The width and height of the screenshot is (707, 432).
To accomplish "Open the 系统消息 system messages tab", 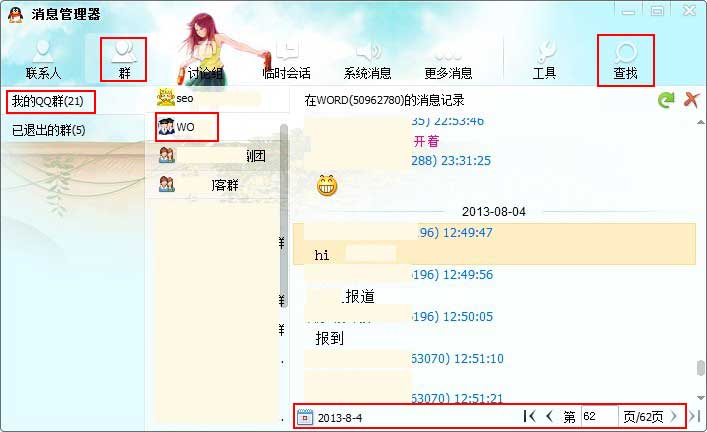I will click(x=367, y=60).
